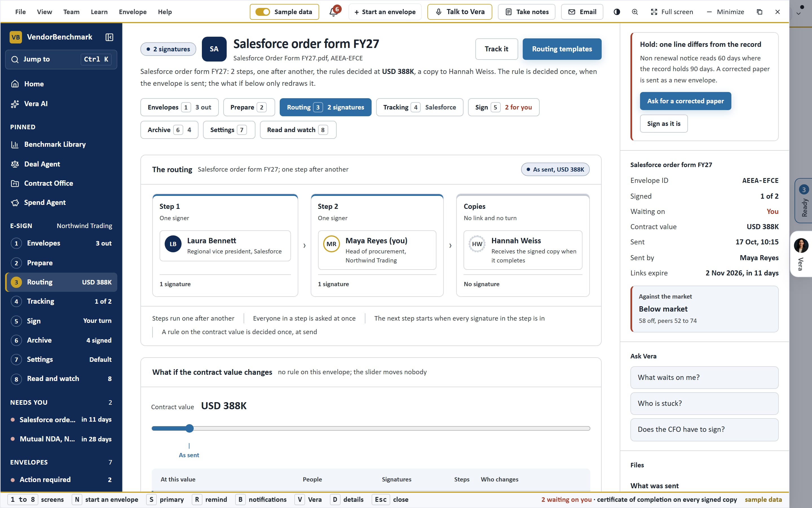The width and height of the screenshot is (812, 508).
Task: Switch to the Tracking tab
Action: pos(420,107)
